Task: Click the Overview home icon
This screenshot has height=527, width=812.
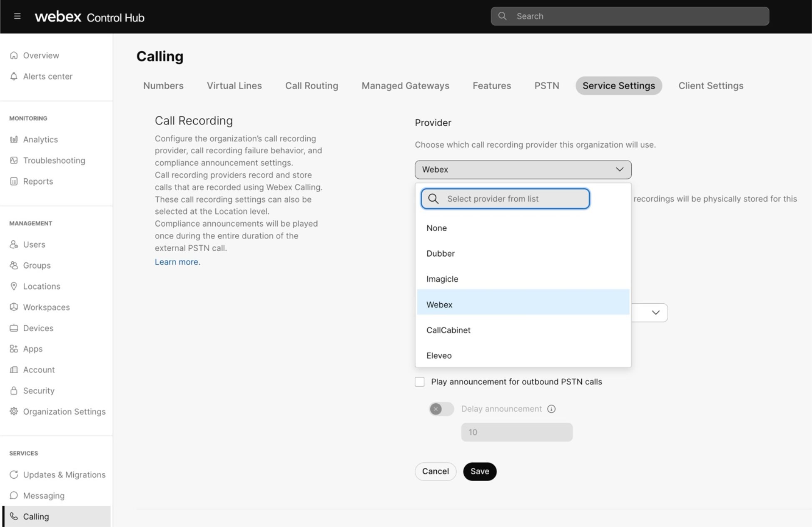Action: point(14,55)
